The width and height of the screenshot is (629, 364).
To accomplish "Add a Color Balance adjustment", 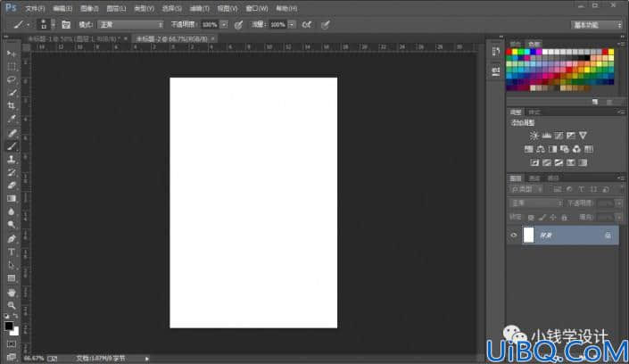I will coord(541,149).
